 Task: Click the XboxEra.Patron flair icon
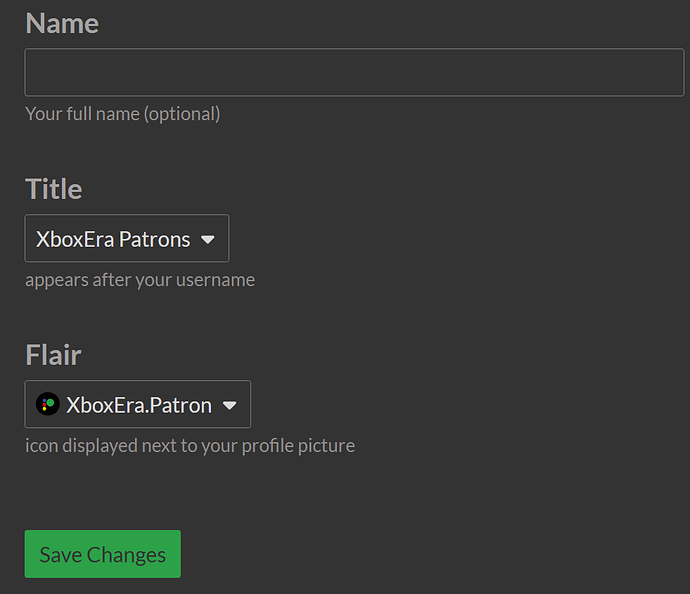[x=48, y=404]
